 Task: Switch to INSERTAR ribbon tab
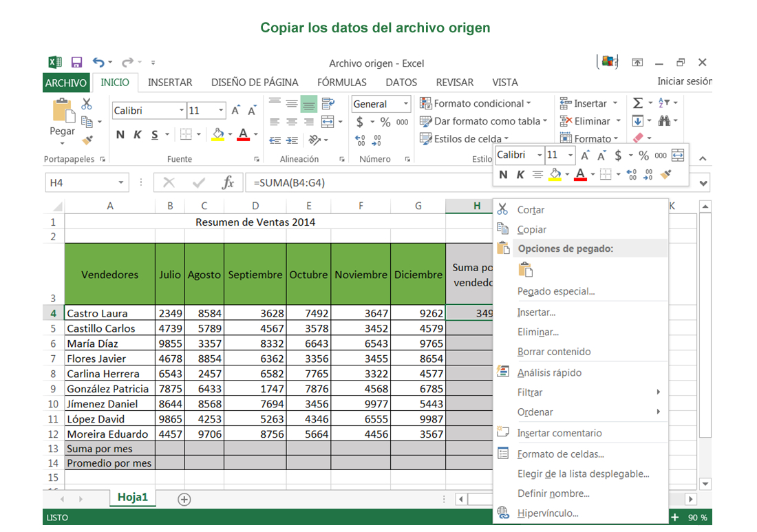[x=170, y=83]
